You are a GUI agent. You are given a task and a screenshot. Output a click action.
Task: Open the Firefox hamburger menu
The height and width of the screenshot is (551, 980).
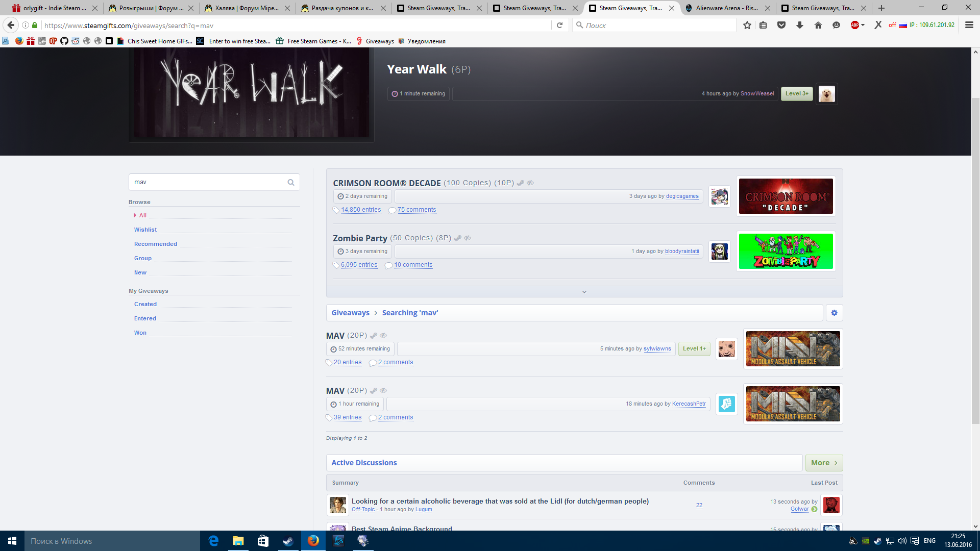tap(969, 25)
